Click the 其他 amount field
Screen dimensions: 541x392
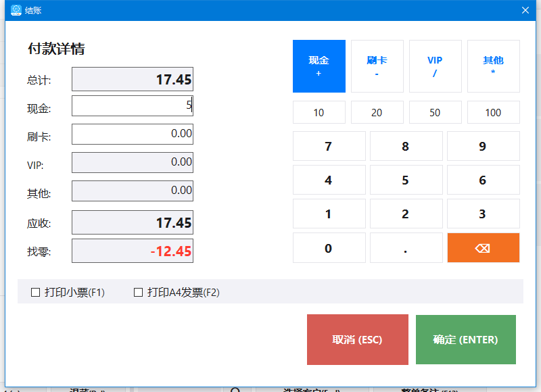[x=133, y=191]
